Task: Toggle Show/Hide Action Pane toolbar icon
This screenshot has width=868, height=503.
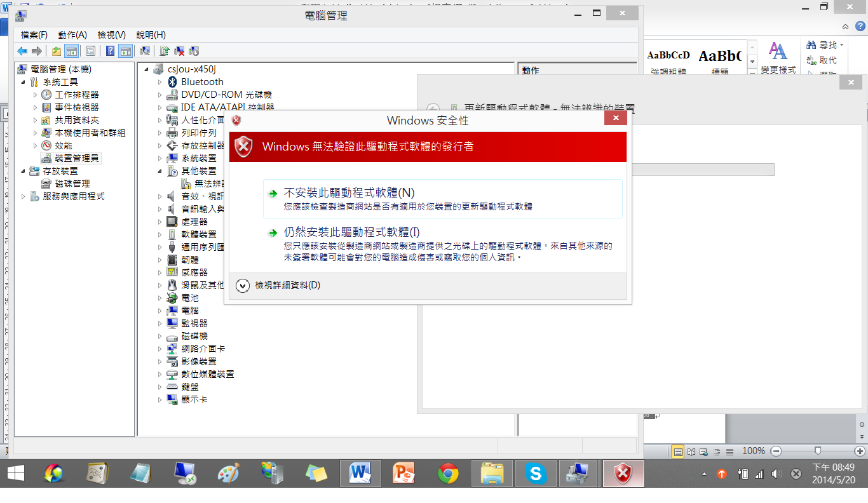Action: click(126, 51)
